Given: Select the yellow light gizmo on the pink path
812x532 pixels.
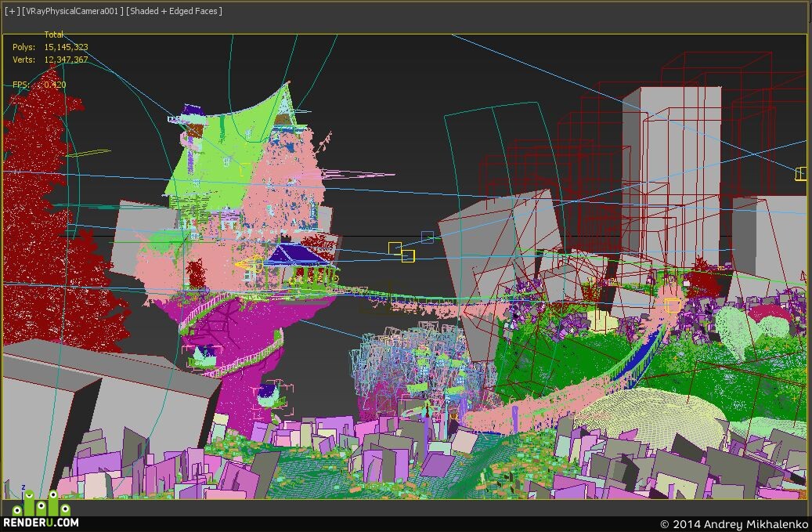Looking at the screenshot, I should click(672, 306).
